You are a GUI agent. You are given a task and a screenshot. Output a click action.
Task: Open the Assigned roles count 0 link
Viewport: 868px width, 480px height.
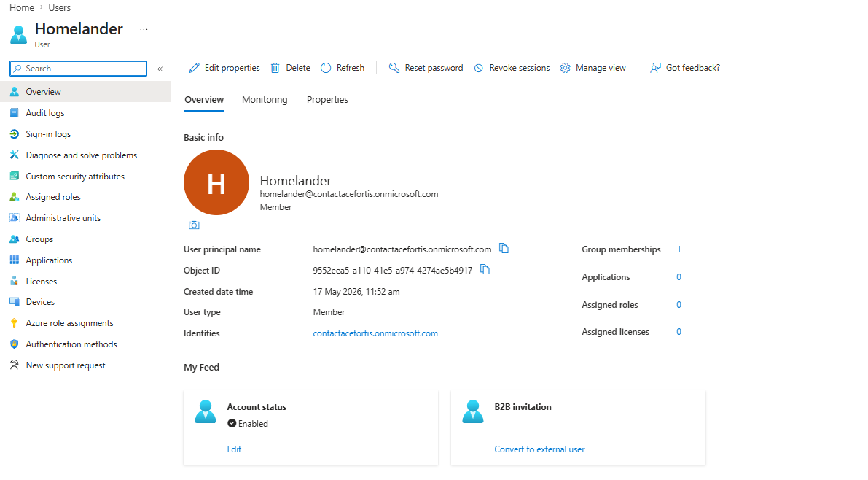[679, 305]
